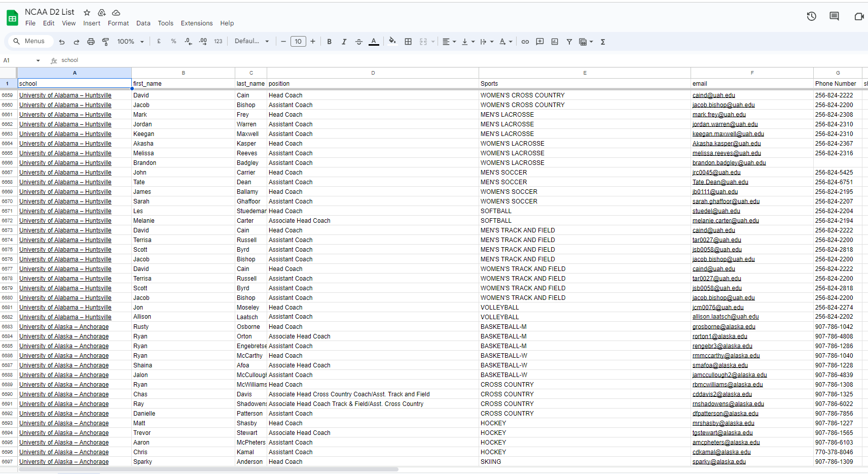Open the name box A1 dropdown
868x474 pixels.
click(x=38, y=60)
